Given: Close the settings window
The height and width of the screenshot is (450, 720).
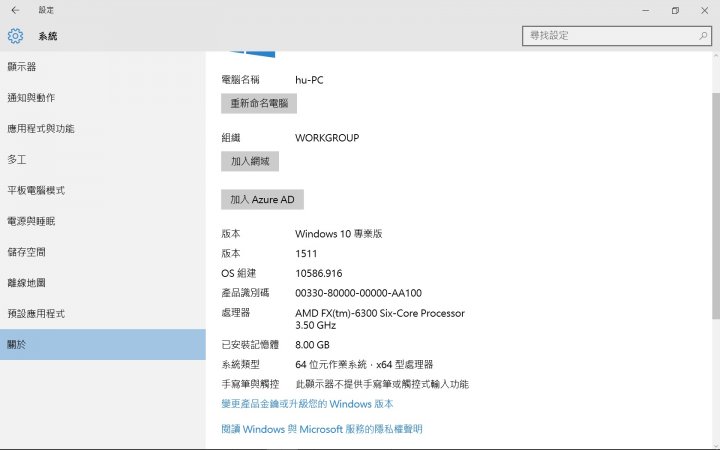Looking at the screenshot, I should click(x=704, y=10).
